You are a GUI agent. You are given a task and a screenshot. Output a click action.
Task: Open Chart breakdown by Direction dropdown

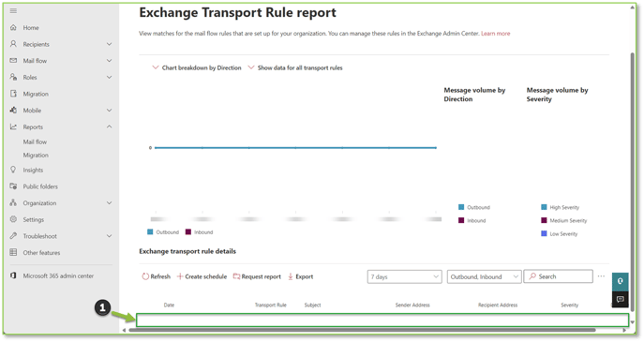pyautogui.click(x=196, y=67)
